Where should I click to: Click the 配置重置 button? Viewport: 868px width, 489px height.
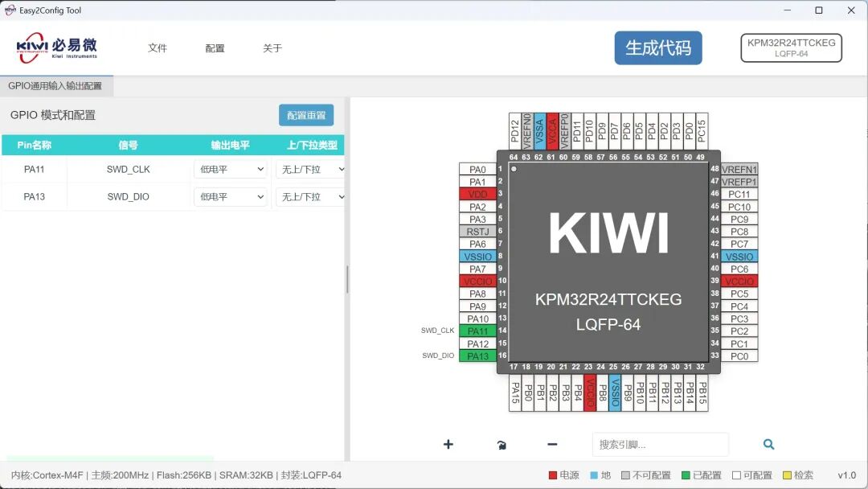306,115
